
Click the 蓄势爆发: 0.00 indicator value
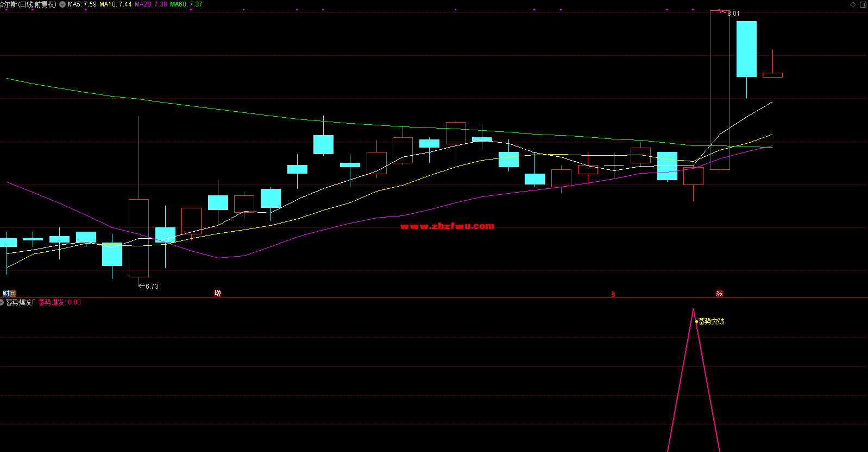[60, 302]
